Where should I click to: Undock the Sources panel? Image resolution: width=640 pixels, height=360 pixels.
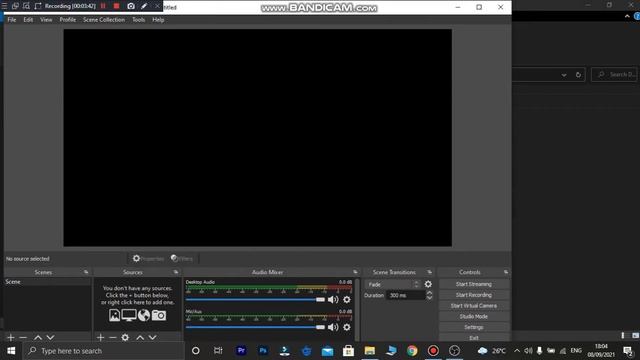click(x=176, y=272)
